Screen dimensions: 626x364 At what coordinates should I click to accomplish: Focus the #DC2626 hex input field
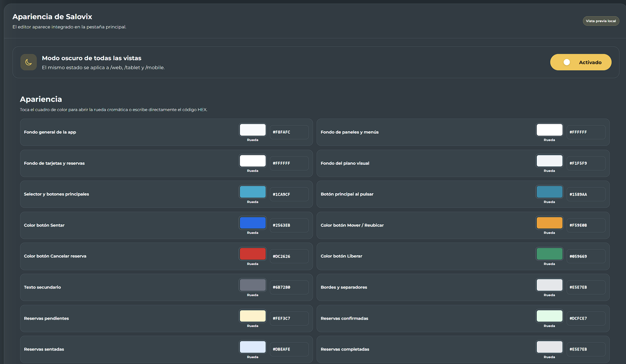tap(289, 256)
